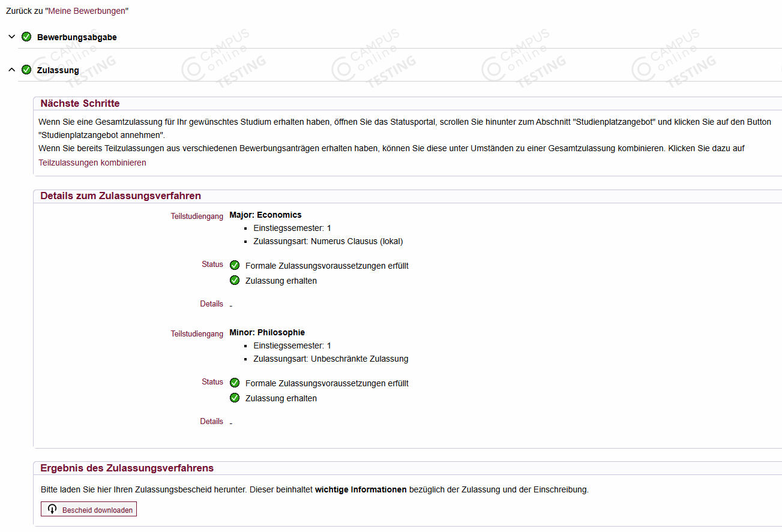Click check icon for Economics Zulassung erhalten
The height and width of the screenshot is (532, 782).
pos(235,280)
